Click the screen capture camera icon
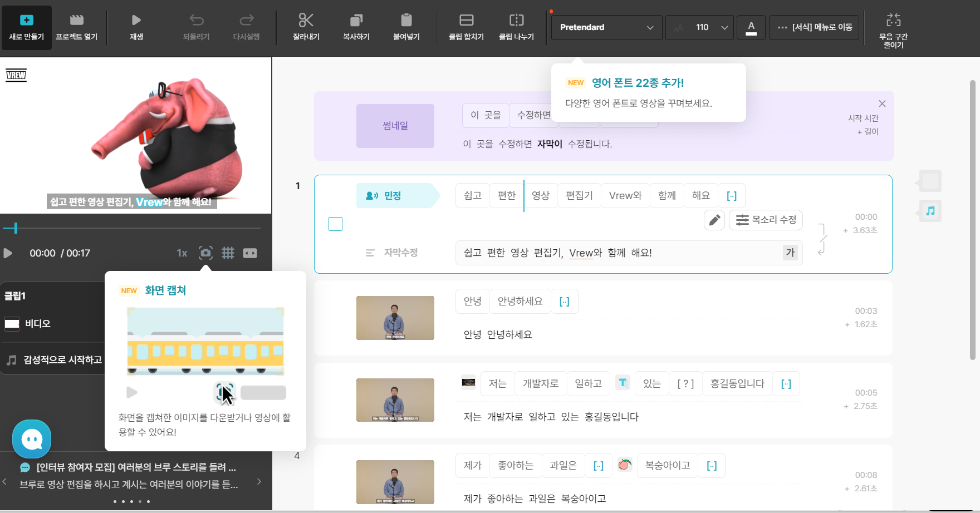Image resolution: width=980 pixels, height=513 pixels. 205,253
